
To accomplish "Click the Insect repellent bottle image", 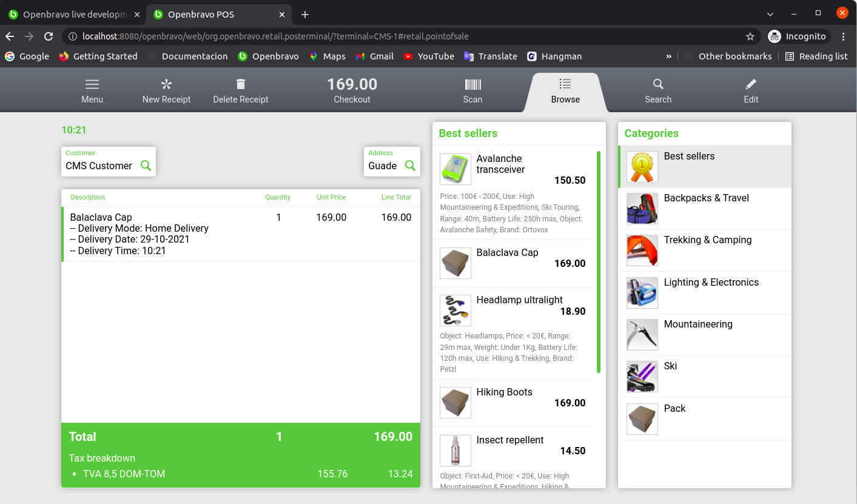I will pos(455,451).
